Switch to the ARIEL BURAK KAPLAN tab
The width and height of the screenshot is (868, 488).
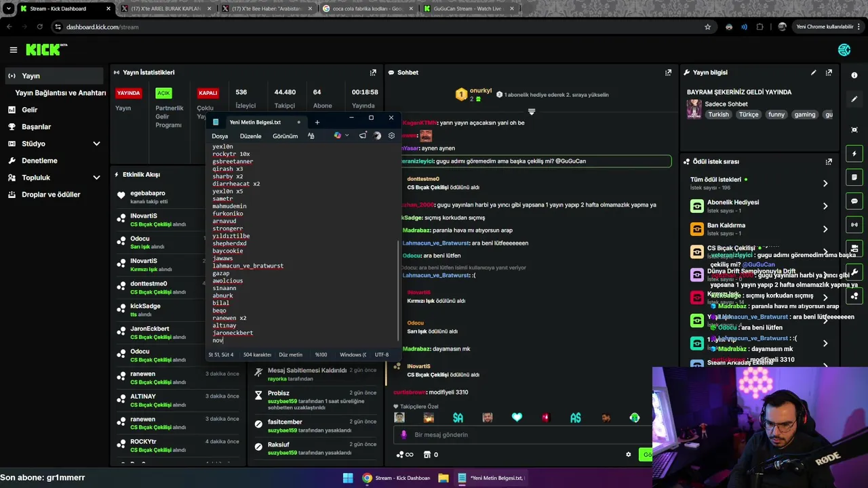166,9
